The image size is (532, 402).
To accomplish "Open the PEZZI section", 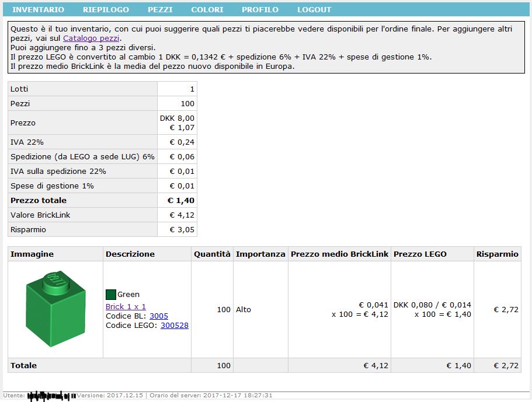I will tap(160, 9).
